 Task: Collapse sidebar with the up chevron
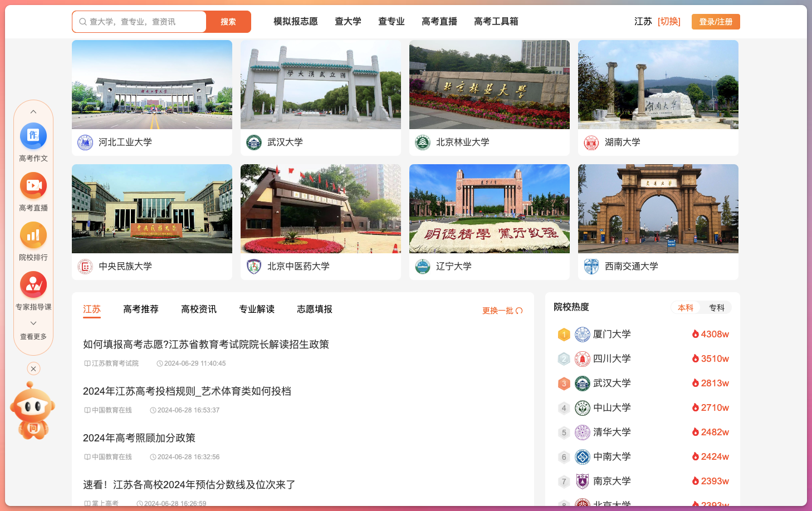[33, 112]
